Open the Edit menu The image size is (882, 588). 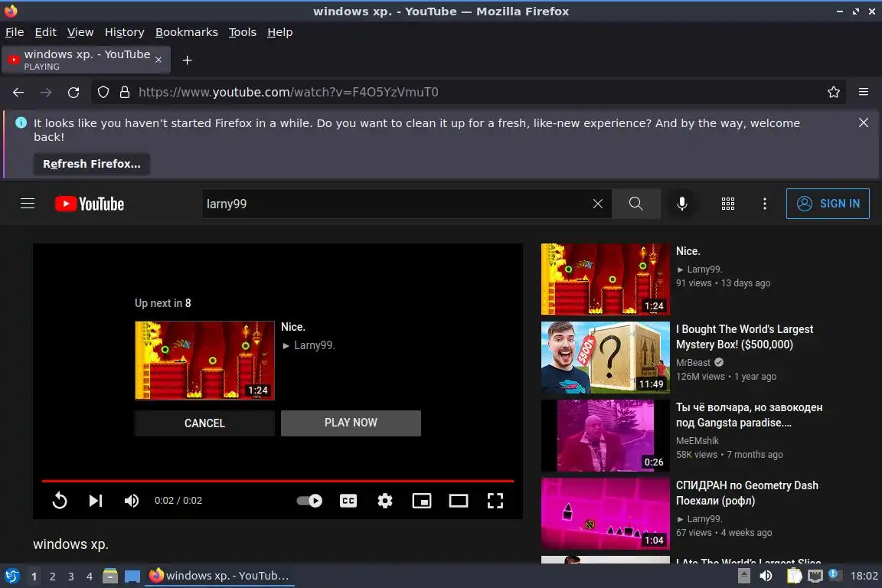46,32
